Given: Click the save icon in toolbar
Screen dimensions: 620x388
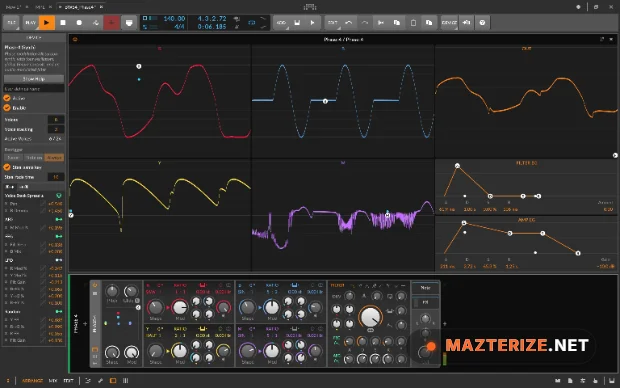Looking at the screenshot, I should point(297,23).
